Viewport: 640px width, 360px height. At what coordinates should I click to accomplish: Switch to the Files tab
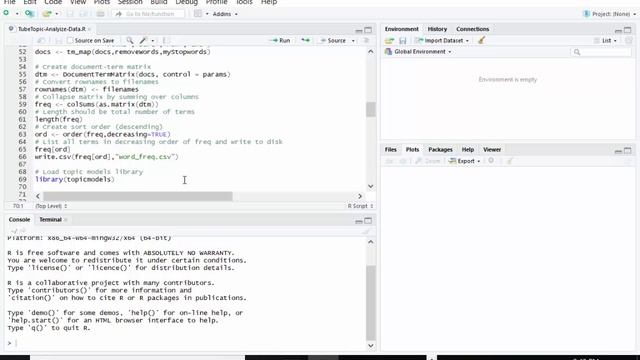click(391, 149)
